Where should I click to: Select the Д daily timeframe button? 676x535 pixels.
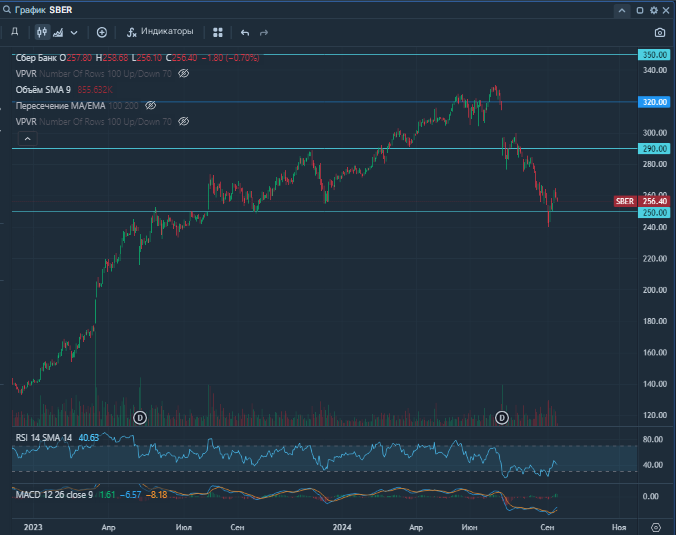click(15, 32)
